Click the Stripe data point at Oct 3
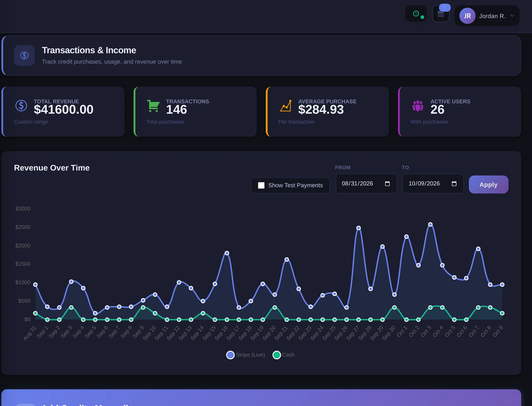532x406 pixels. tap(430, 225)
